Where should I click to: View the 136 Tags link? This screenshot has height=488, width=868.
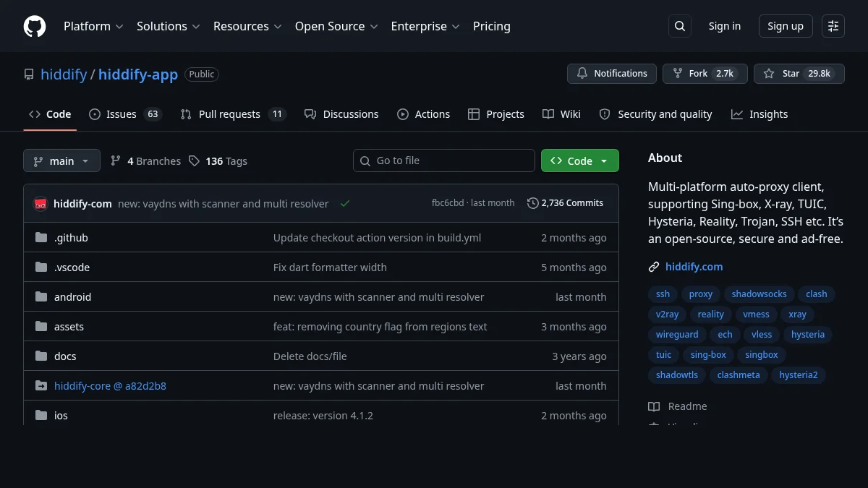tap(218, 161)
